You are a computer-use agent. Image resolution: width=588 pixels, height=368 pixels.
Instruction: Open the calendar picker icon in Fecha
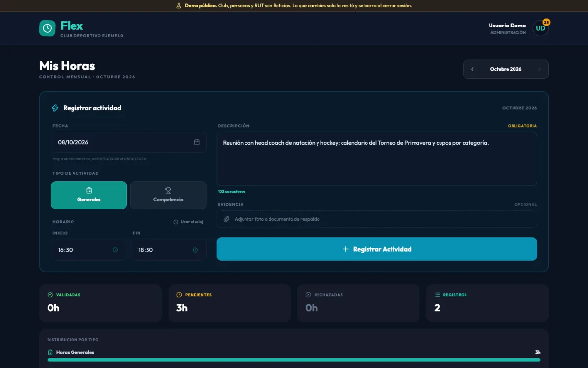pos(197,142)
